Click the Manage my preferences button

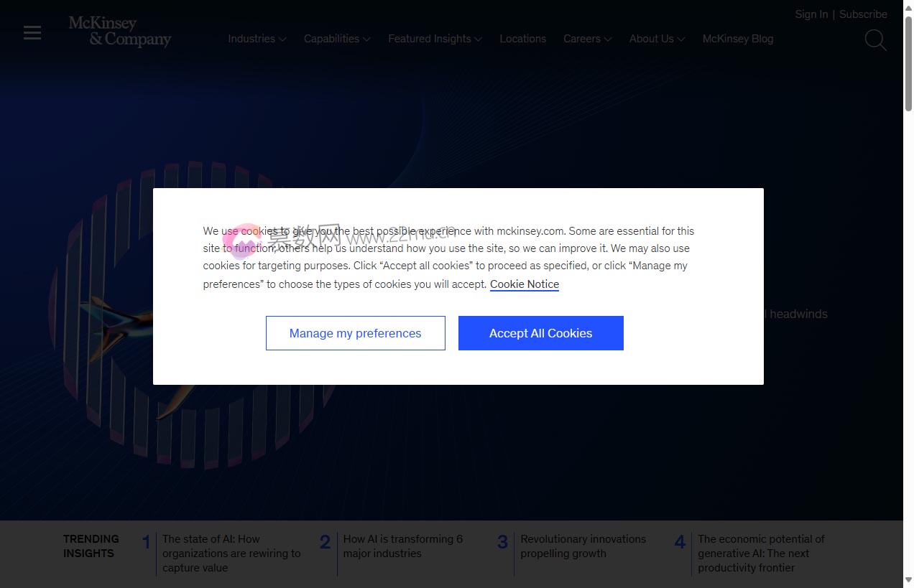[x=355, y=333]
